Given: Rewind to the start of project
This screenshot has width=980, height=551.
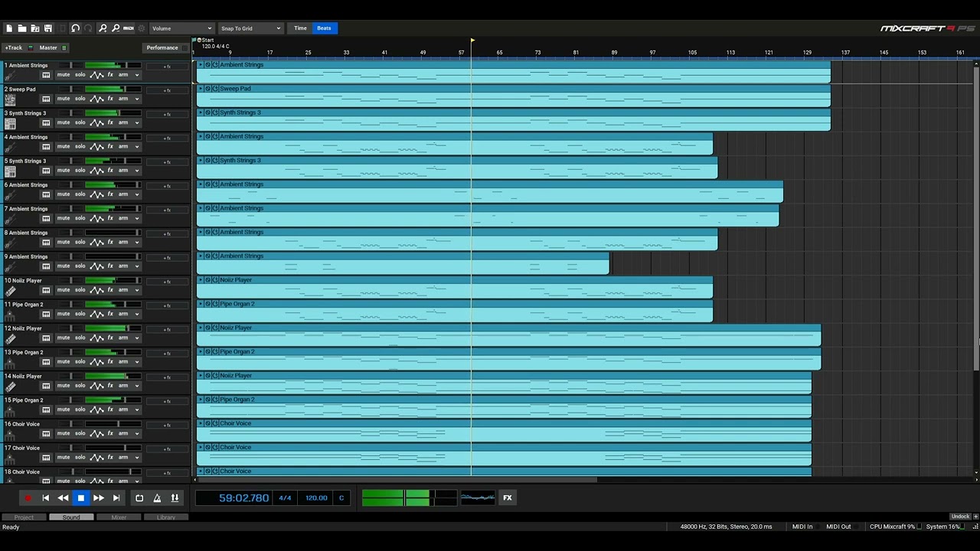Looking at the screenshot, I should coord(45,498).
